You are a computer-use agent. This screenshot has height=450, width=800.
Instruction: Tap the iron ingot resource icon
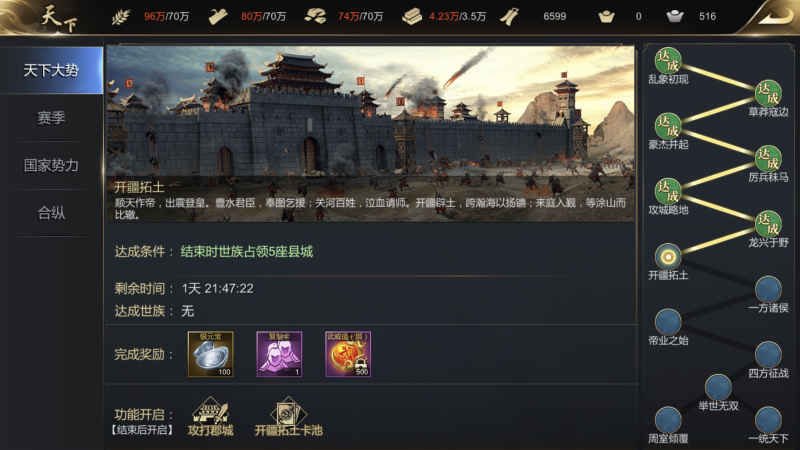pos(412,17)
